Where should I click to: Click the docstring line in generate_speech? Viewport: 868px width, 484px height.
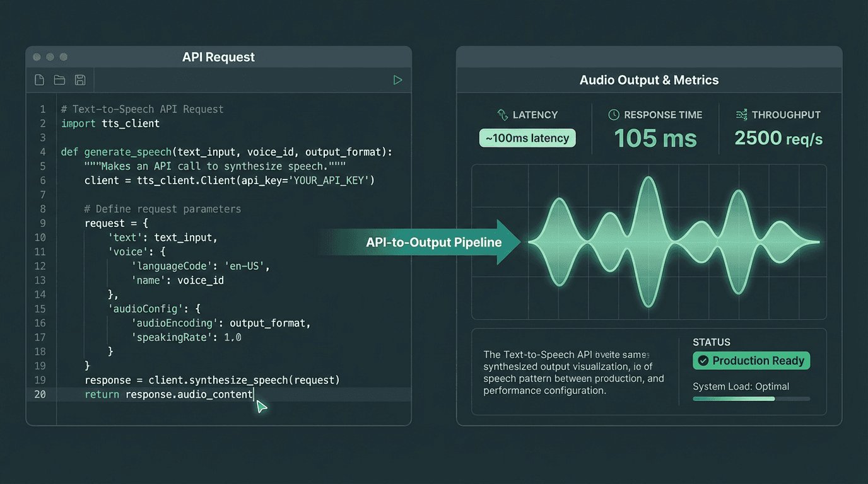[x=215, y=166]
